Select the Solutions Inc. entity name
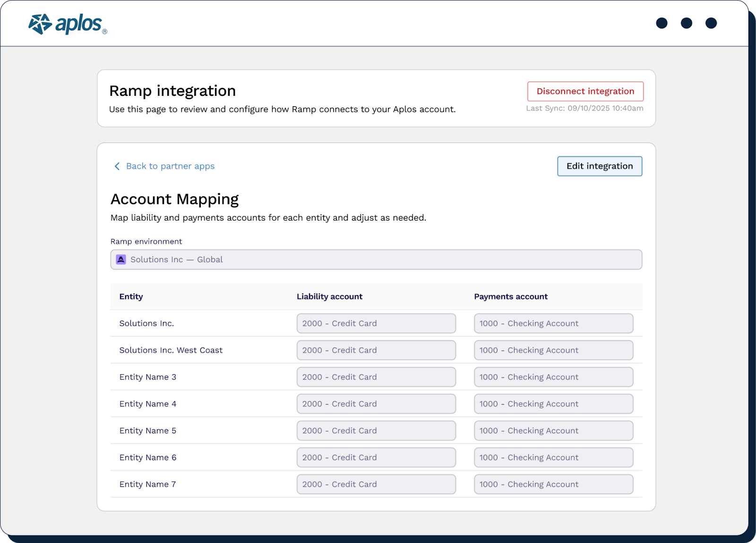Viewport: 756px width, 543px height. point(146,323)
